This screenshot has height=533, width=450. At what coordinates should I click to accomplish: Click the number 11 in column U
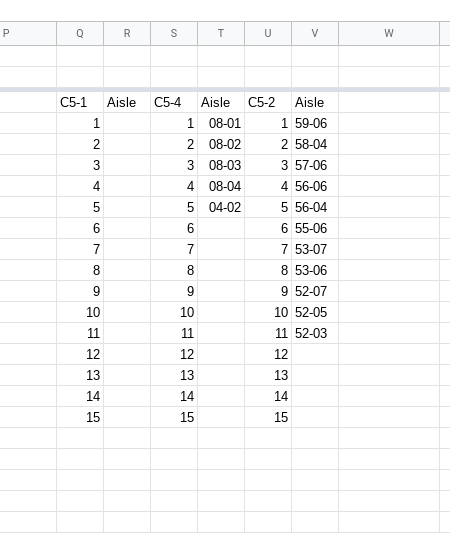(268, 333)
